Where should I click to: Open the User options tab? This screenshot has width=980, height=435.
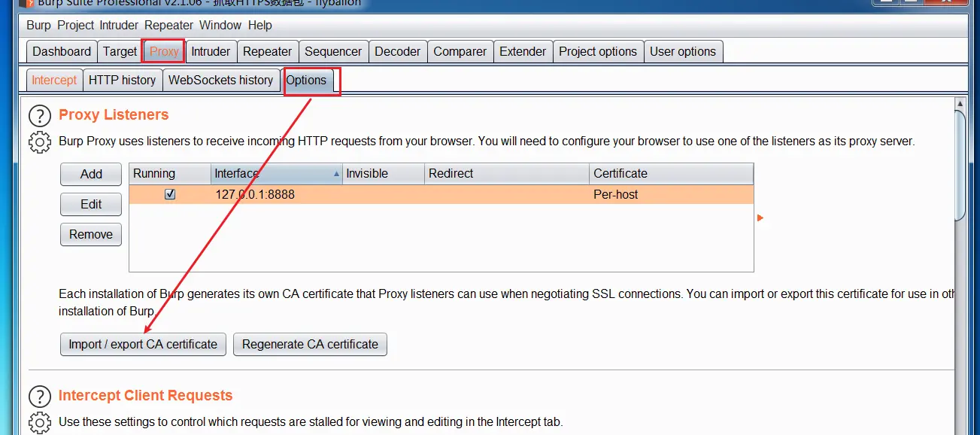point(683,51)
